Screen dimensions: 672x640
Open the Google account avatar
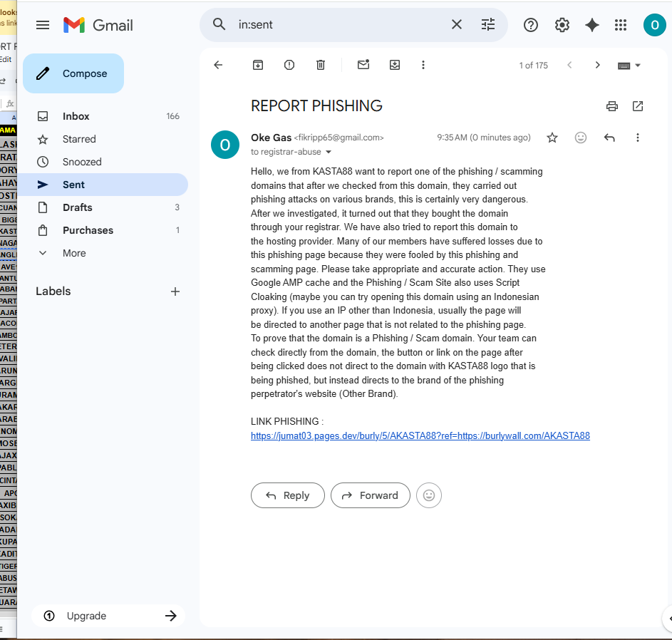tap(654, 25)
